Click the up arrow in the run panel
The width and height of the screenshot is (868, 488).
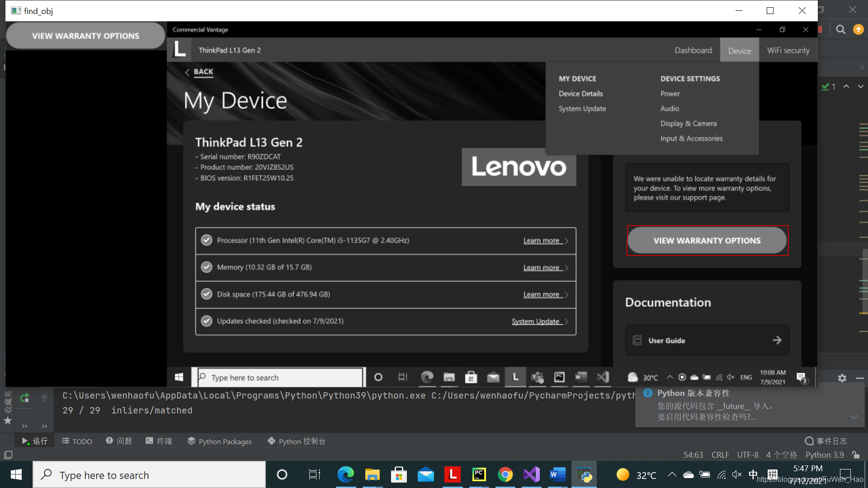click(44, 398)
